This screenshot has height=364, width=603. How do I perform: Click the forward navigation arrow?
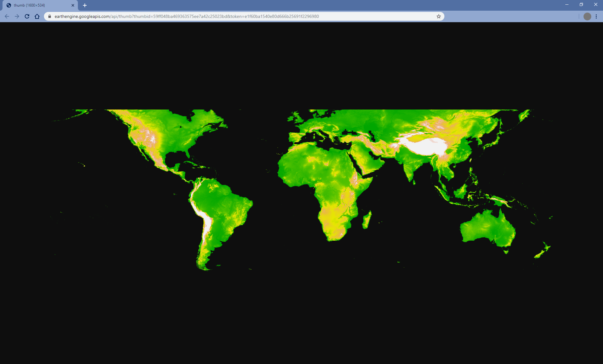tap(17, 16)
